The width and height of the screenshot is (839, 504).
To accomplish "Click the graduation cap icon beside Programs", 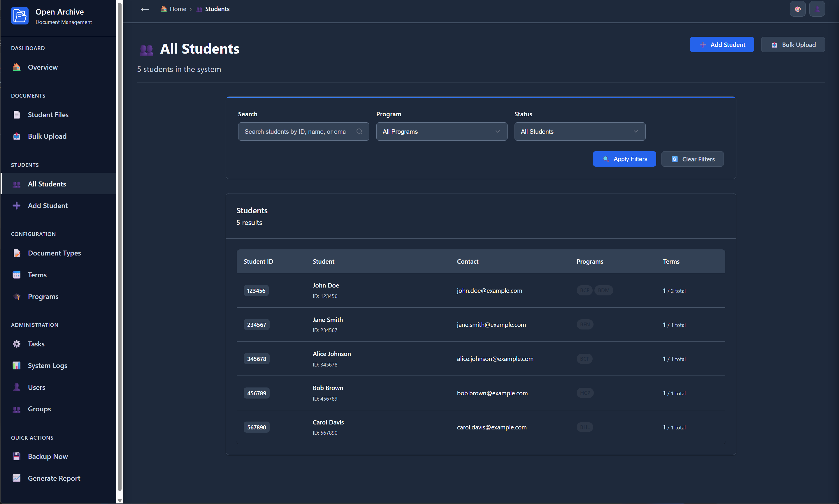I will pyautogui.click(x=16, y=297).
